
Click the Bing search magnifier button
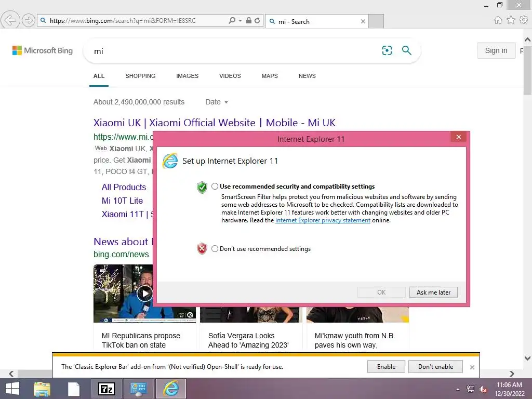(406, 50)
